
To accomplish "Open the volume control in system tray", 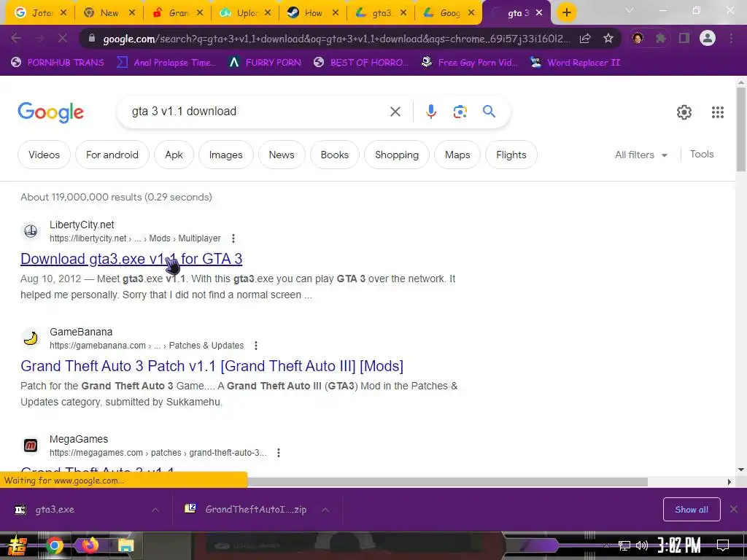I will coord(641,545).
